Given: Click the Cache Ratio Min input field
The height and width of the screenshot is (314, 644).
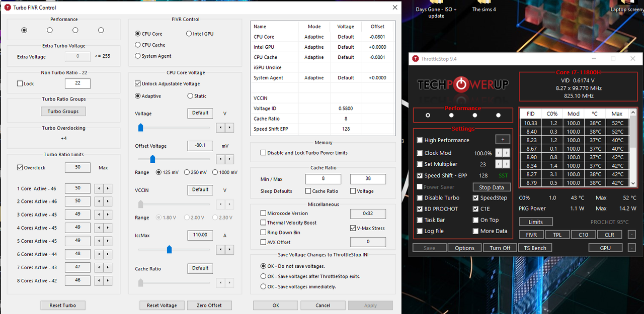Looking at the screenshot, I should click(x=323, y=179).
